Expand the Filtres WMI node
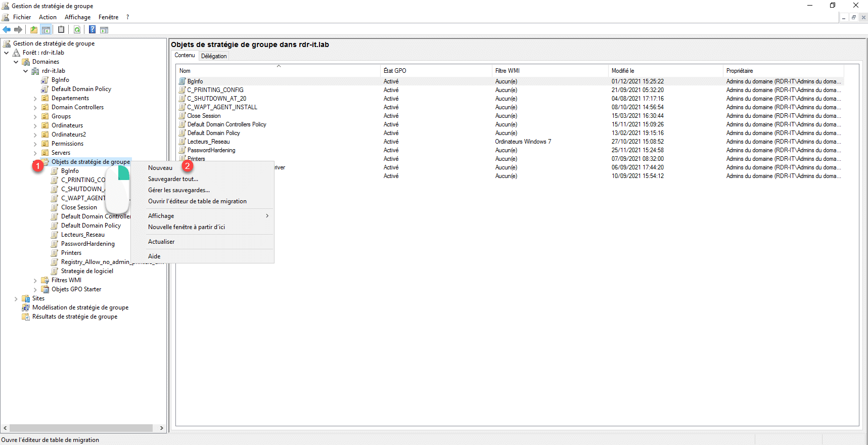The image size is (868, 445). tap(35, 281)
